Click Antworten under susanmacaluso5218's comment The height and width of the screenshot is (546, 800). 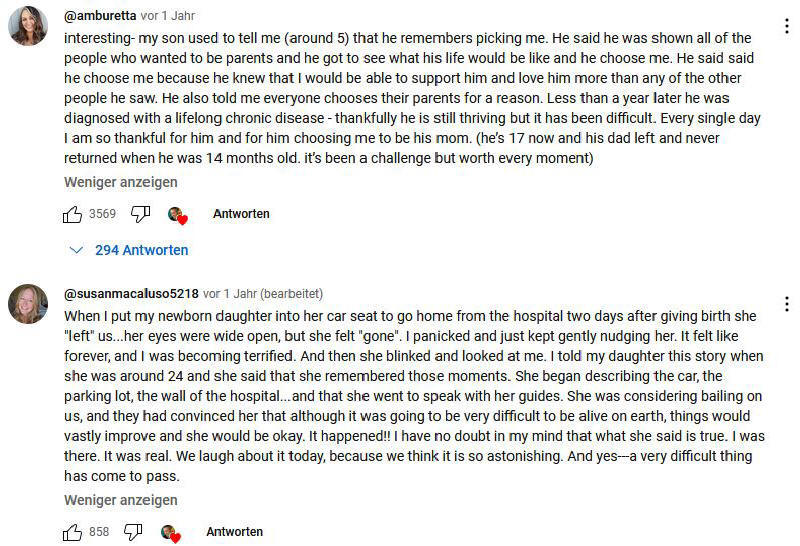234,532
